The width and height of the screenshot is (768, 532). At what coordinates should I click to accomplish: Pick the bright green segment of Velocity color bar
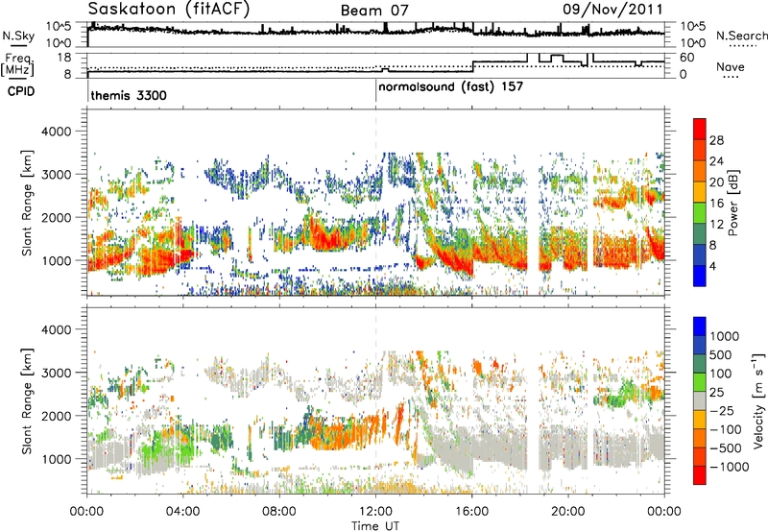coord(700,381)
